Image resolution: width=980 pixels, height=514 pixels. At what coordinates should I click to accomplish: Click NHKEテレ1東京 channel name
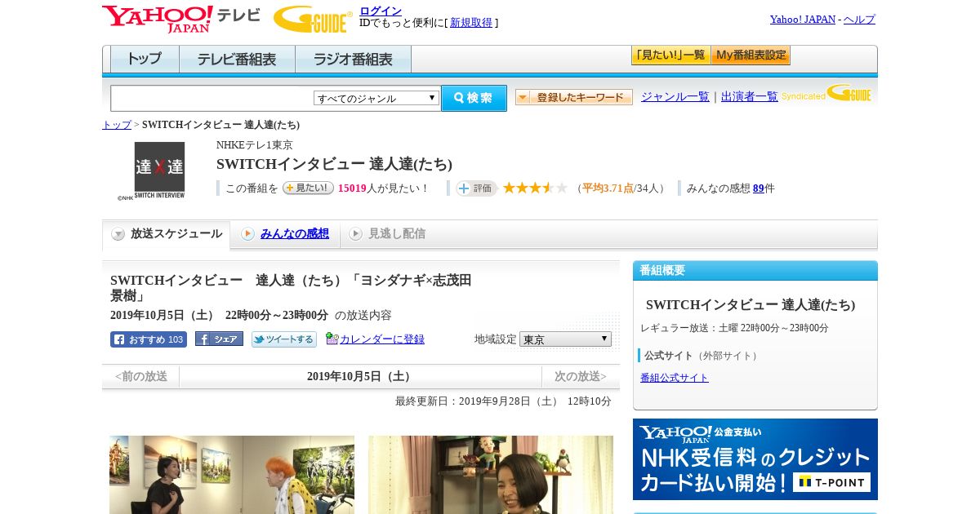pos(255,145)
